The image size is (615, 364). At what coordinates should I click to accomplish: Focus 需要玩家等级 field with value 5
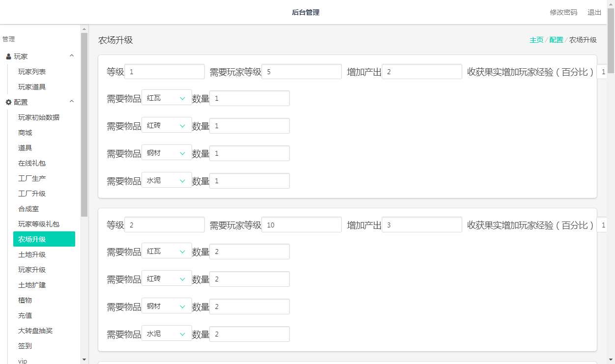click(x=302, y=72)
